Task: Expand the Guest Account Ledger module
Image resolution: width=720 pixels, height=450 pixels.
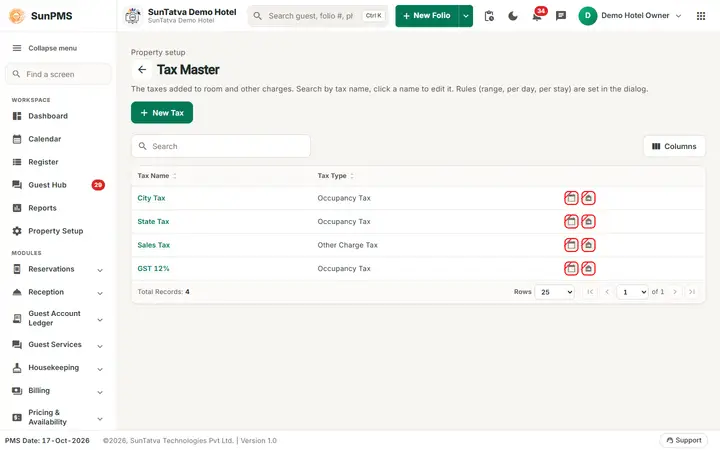Action: [x=58, y=319]
